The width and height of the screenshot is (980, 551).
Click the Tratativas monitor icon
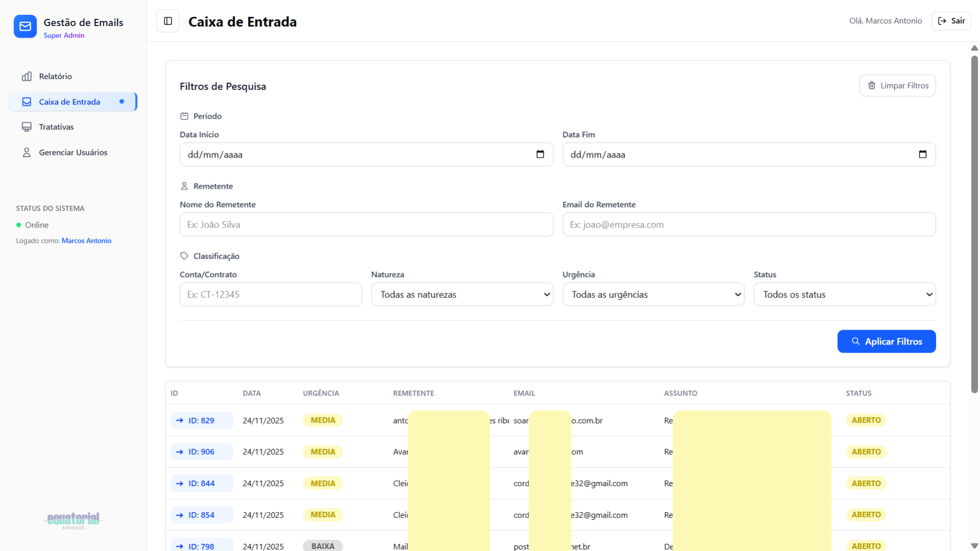pyautogui.click(x=27, y=127)
